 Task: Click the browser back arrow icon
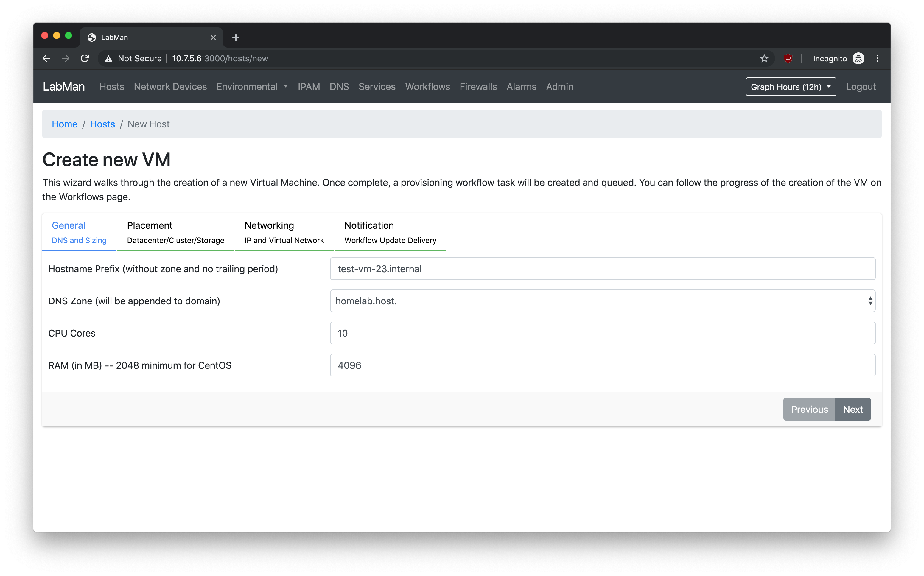click(x=46, y=58)
